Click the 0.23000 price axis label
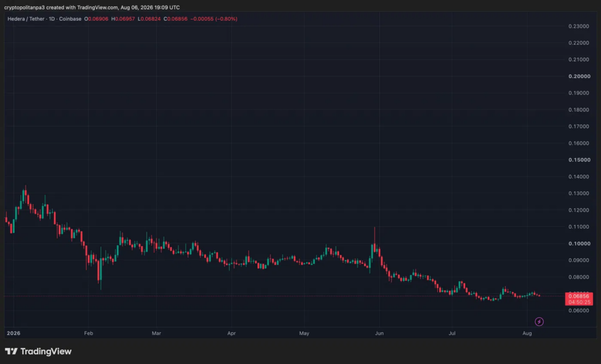Image resolution: width=601 pixels, height=364 pixels. pos(579,26)
